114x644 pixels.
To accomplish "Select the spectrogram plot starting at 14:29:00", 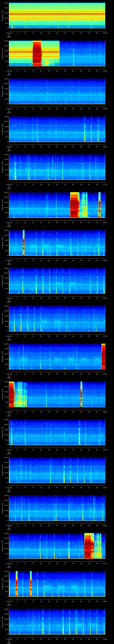I will pyautogui.click(x=57, y=281).
